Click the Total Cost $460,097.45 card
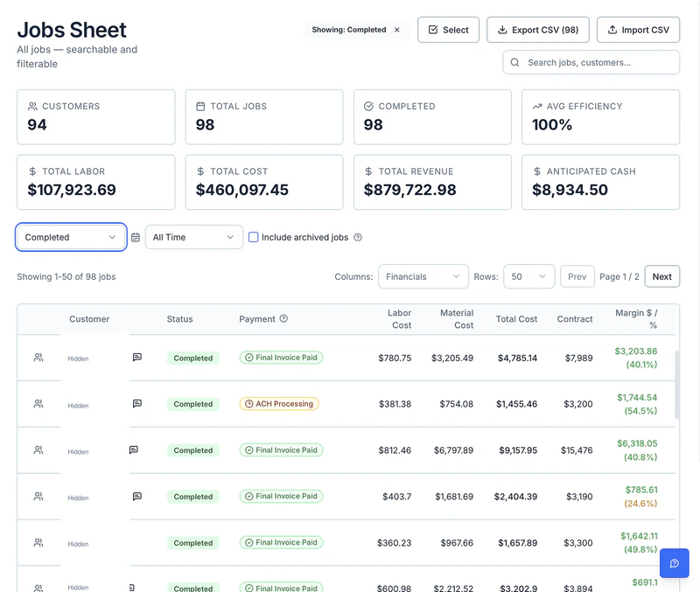 pyautogui.click(x=264, y=182)
